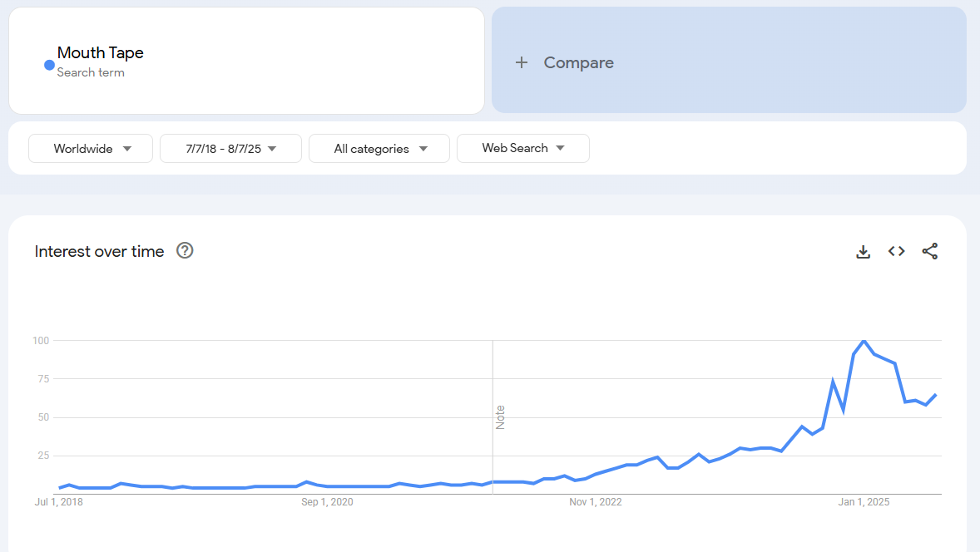Click the trend line peak at 100

pyautogui.click(x=864, y=341)
